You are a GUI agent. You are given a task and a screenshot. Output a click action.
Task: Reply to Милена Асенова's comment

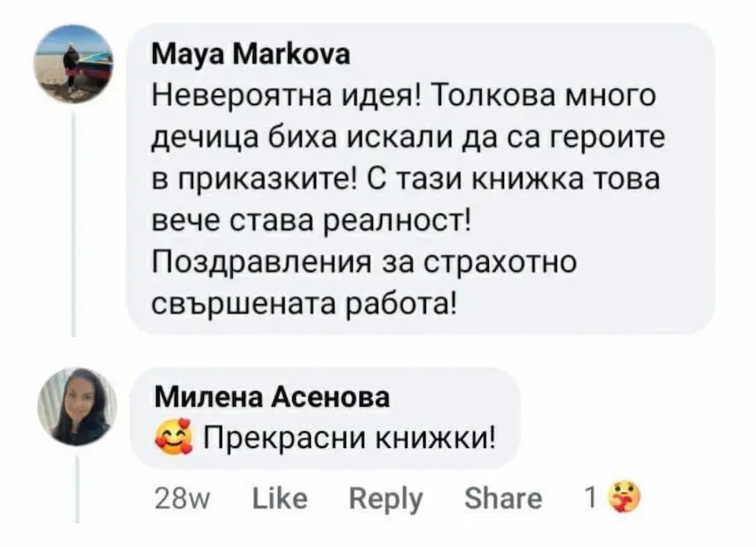[386, 498]
